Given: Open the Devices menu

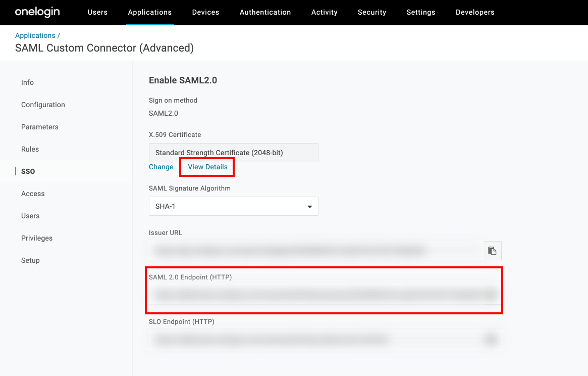Looking at the screenshot, I should click(x=205, y=12).
